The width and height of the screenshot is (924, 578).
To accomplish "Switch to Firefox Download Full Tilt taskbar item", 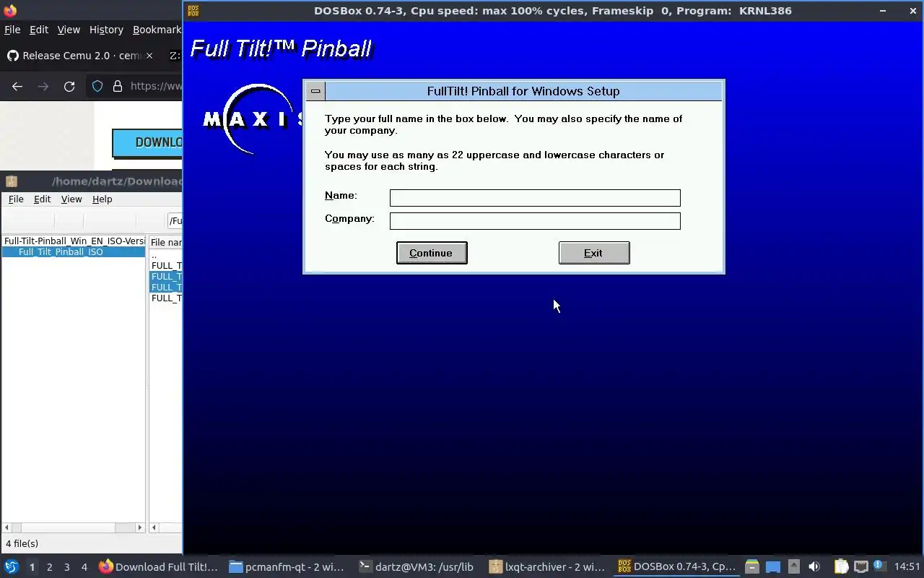I will pyautogui.click(x=159, y=567).
